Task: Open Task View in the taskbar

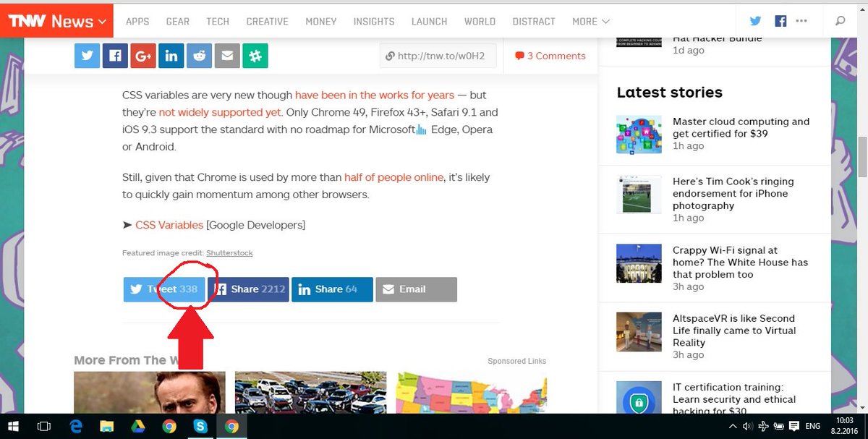Action: [43, 427]
